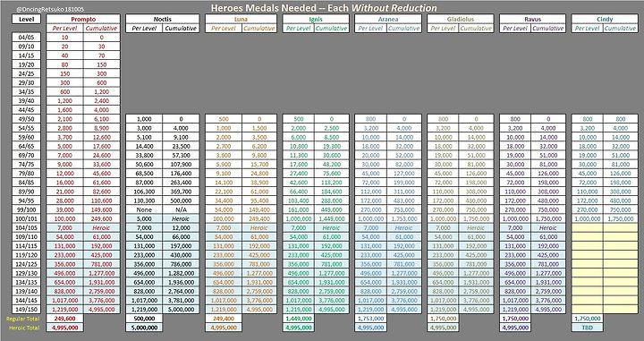Click the Prompto column group header
644x341 pixels.
click(83, 19)
